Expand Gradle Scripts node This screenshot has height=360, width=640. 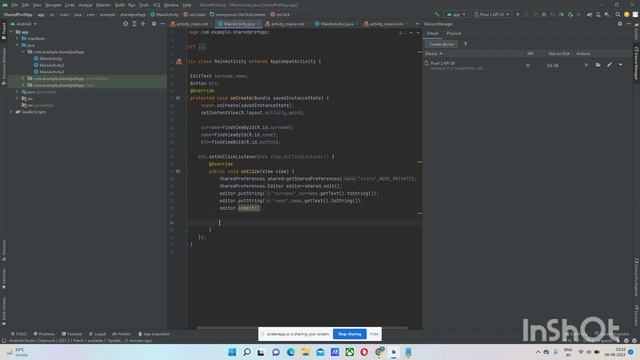pos(12,112)
